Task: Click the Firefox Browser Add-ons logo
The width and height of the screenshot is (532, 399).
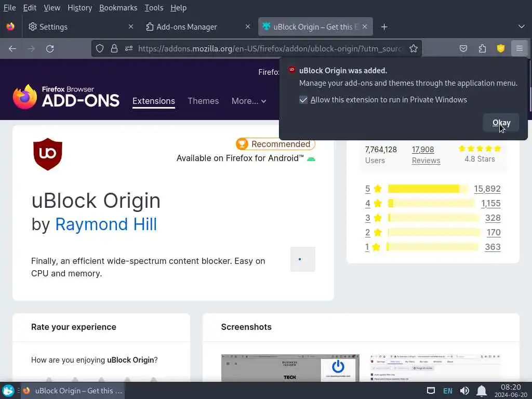Action: [x=66, y=97]
